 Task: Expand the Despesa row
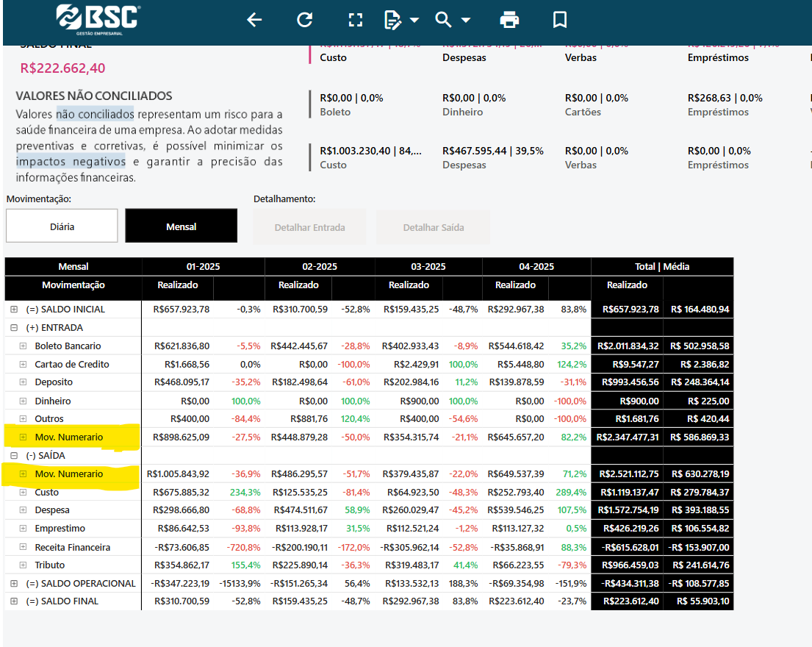(x=23, y=510)
